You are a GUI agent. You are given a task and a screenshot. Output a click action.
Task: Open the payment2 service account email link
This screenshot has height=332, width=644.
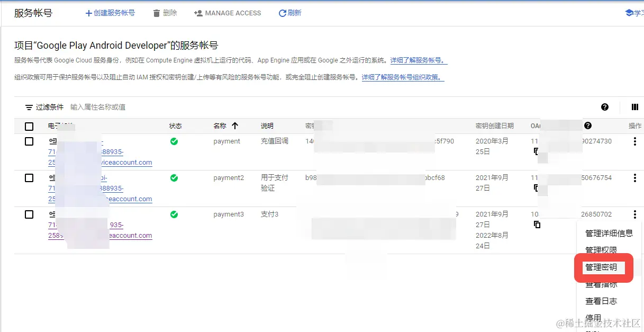click(100, 189)
